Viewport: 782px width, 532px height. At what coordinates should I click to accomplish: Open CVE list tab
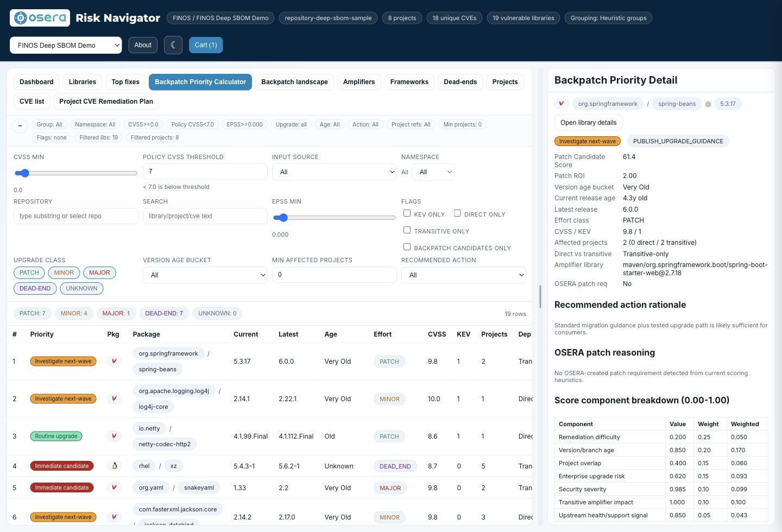pyautogui.click(x=32, y=102)
